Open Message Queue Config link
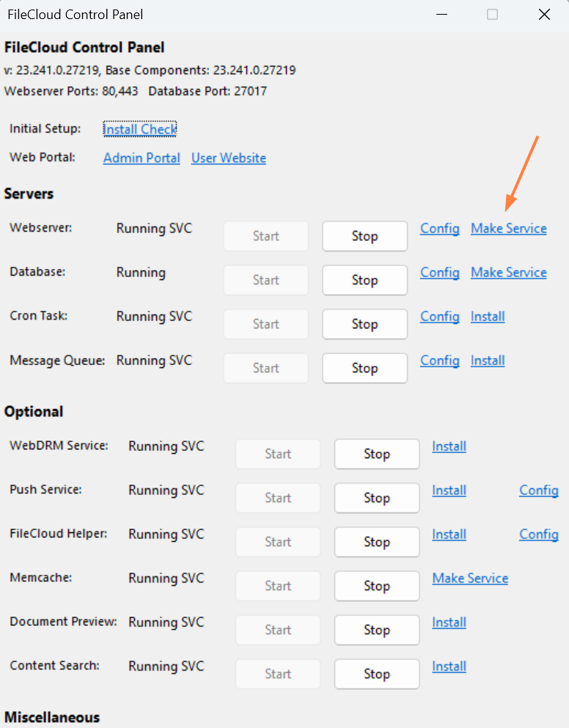 tap(440, 360)
